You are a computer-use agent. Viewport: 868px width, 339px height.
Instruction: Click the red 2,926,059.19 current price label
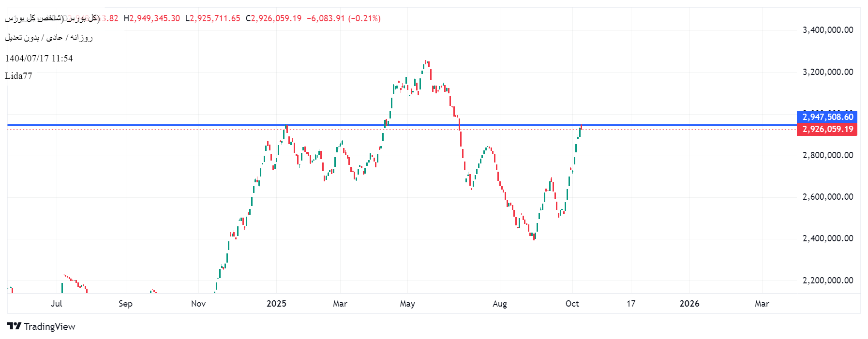(827, 129)
